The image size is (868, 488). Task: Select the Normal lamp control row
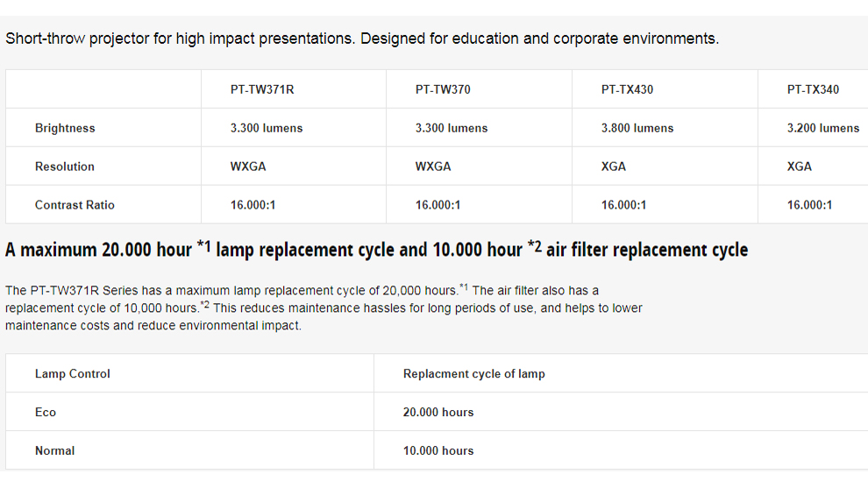click(x=437, y=450)
